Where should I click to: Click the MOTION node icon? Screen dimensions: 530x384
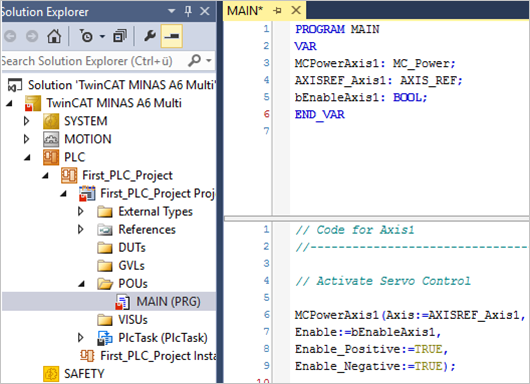(x=51, y=139)
